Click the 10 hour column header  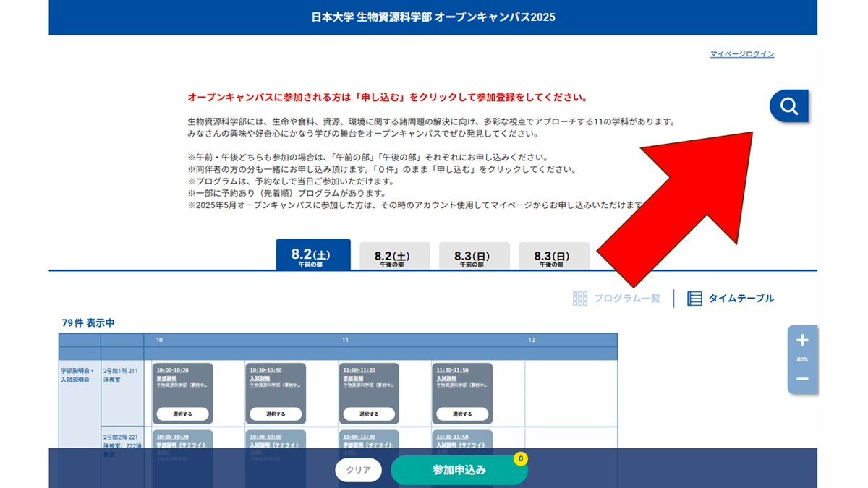(159, 340)
